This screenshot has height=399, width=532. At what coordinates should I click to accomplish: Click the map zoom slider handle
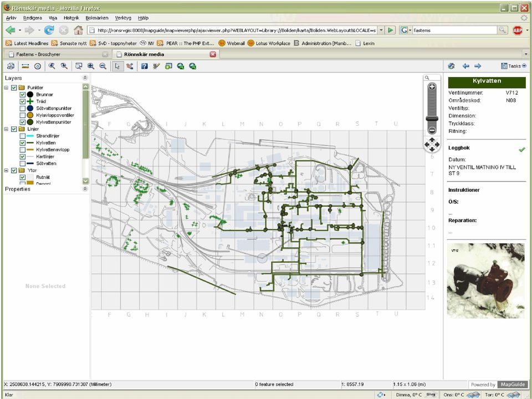coord(432,119)
